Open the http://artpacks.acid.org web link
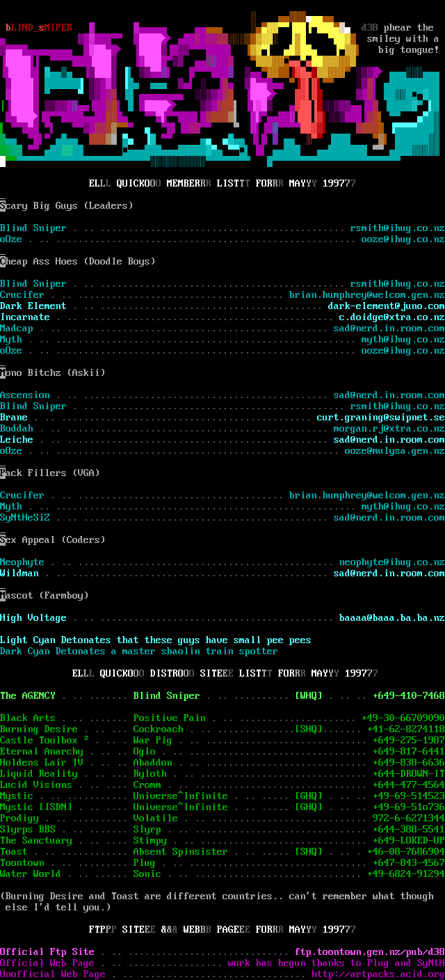Screen dimensions: 445x980 [x=378, y=974]
